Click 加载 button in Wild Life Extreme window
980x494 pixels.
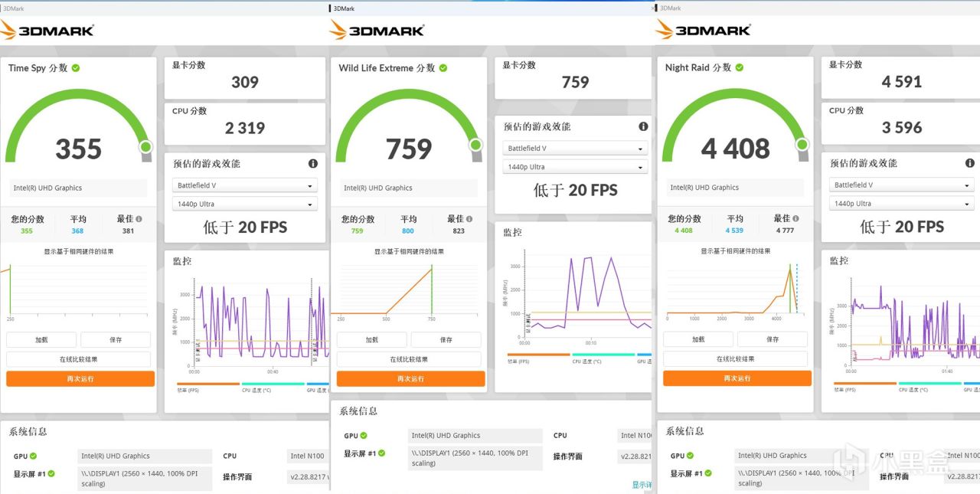tap(372, 339)
